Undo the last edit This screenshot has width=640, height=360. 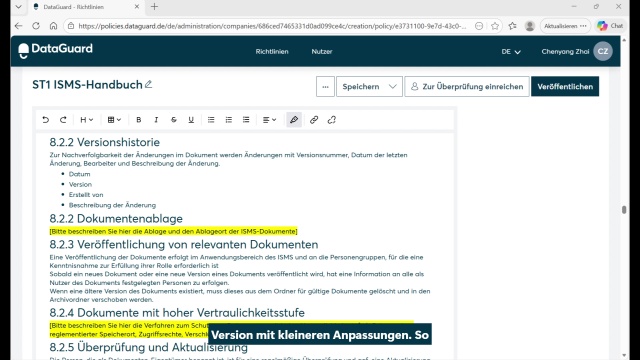coord(45,120)
